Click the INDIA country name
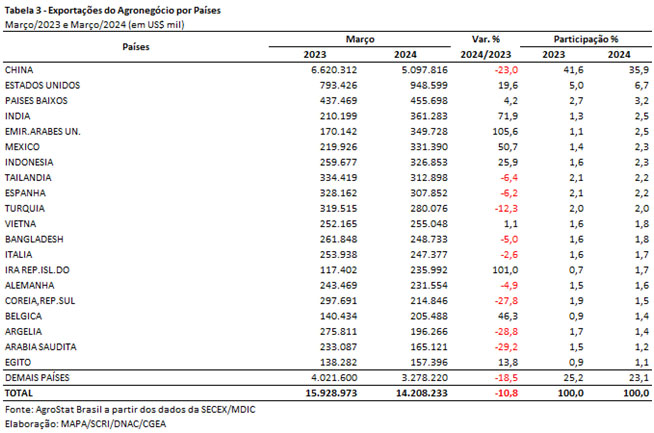This screenshot has width=654, height=433. 17,116
